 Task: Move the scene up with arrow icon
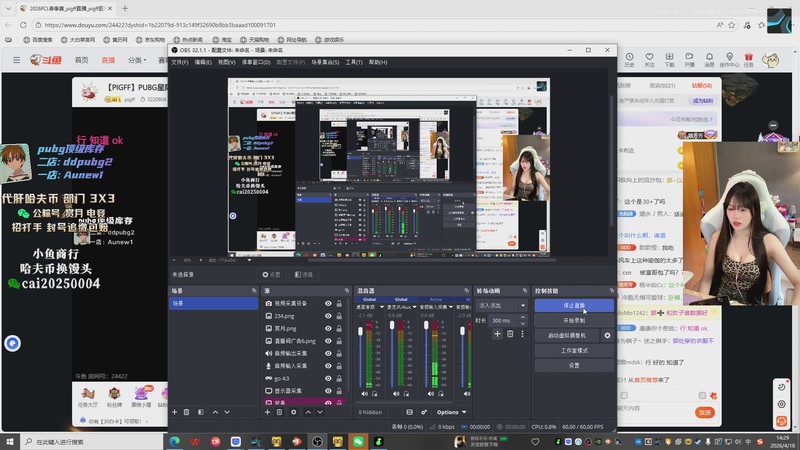[x=215, y=412]
